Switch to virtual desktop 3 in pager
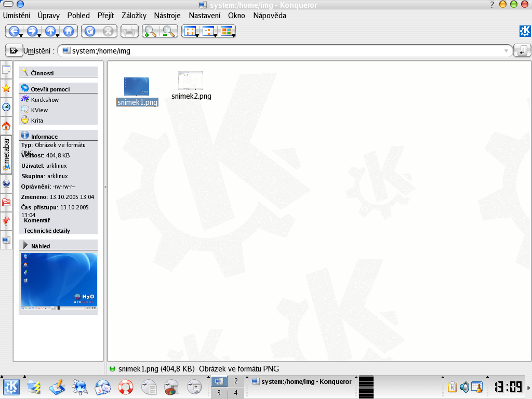The height and width of the screenshot is (399, 532). point(219,393)
